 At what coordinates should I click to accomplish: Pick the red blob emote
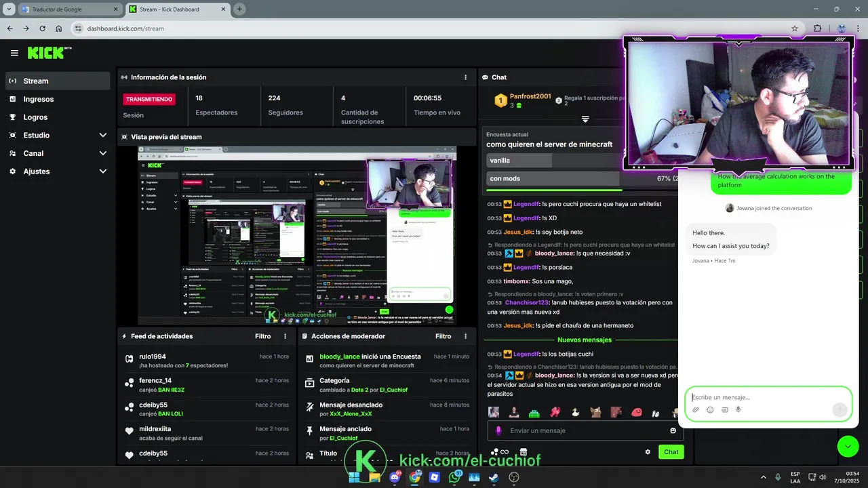click(x=637, y=412)
